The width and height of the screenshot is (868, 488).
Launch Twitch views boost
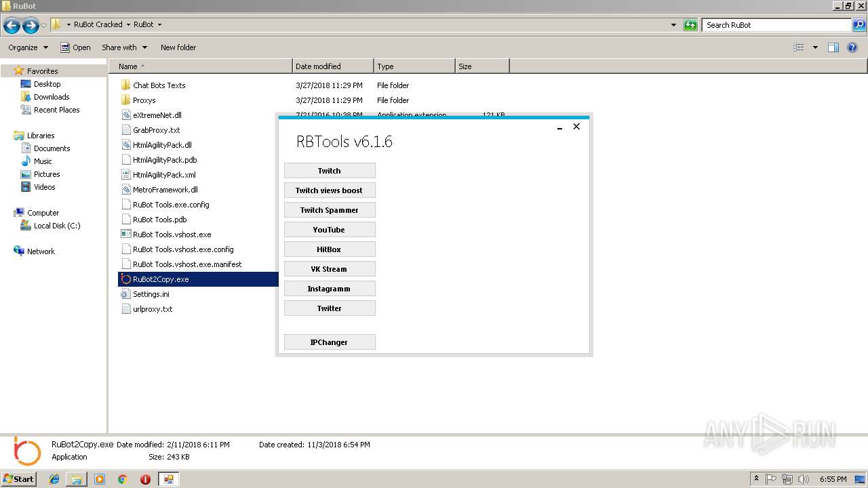(x=329, y=190)
